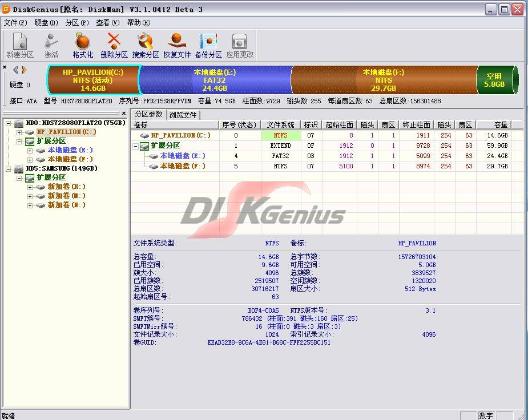The width and height of the screenshot is (528, 420).
Task: Collapse 扩展分区 under HD5:SAMSUNG
Action: [x=19, y=178]
